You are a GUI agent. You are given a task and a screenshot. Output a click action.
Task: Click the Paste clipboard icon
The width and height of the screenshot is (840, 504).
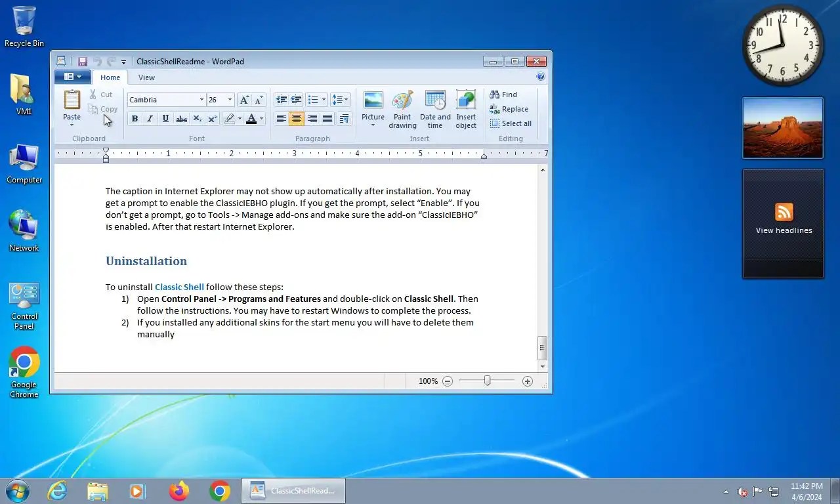point(72,100)
